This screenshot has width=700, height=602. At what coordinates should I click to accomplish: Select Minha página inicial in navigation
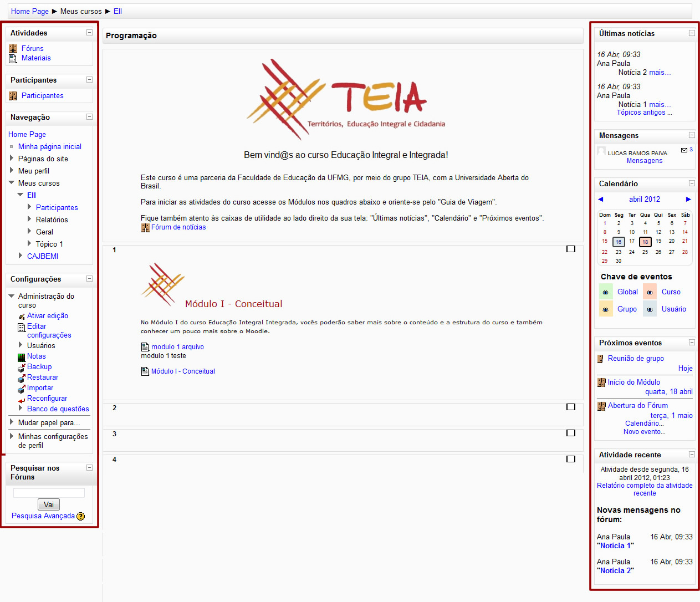tap(50, 147)
